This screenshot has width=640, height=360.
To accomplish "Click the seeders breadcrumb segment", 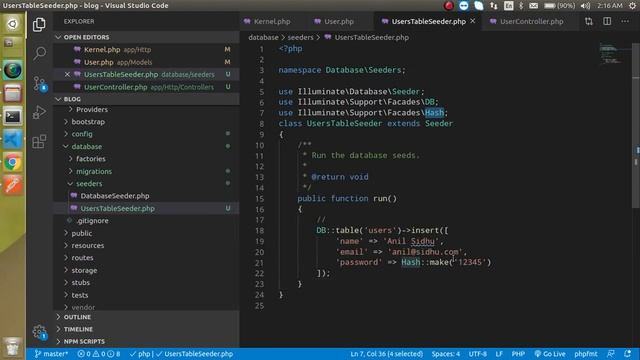I will (x=300, y=37).
